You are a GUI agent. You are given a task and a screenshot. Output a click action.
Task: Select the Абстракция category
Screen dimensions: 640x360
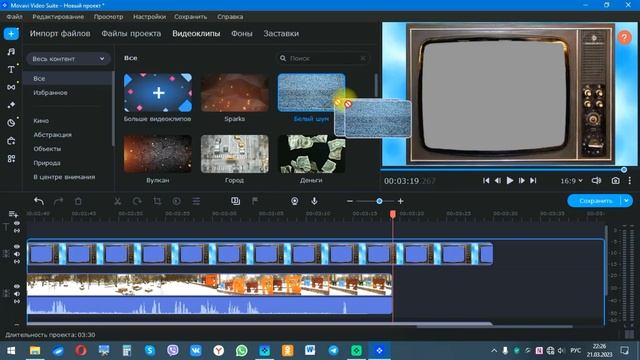(53, 135)
